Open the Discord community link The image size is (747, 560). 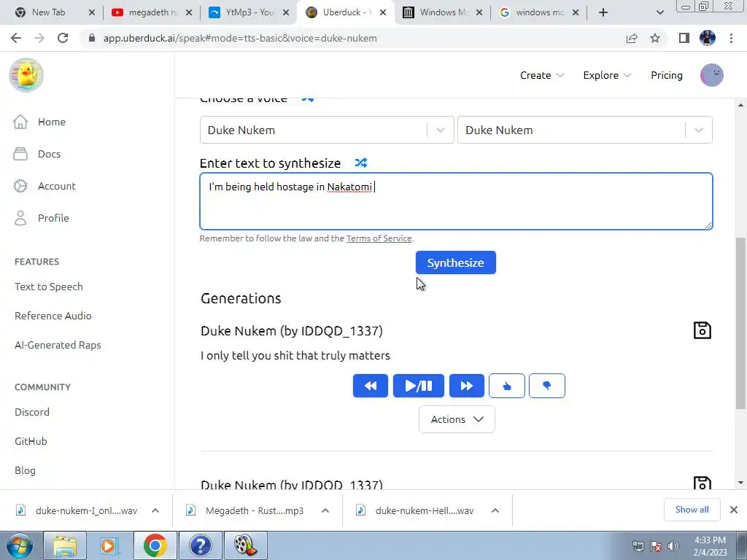tap(32, 412)
